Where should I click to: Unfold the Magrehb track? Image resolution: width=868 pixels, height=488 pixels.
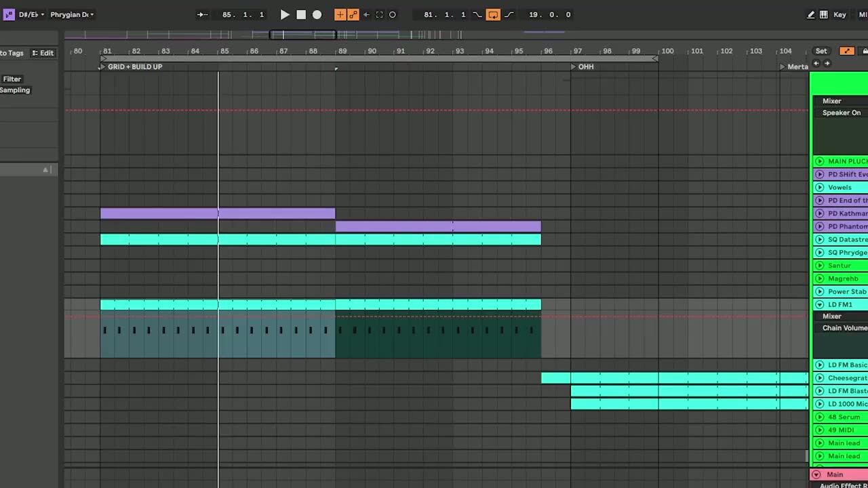(x=819, y=279)
